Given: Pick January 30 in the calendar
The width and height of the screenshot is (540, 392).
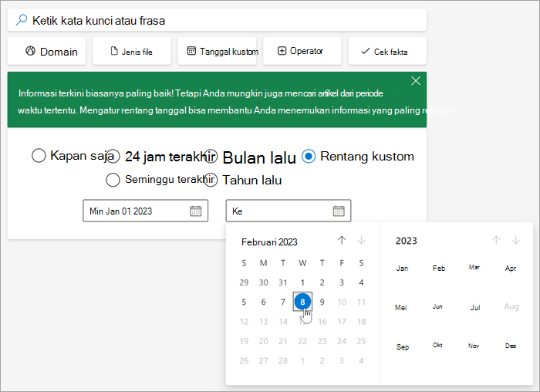Looking at the screenshot, I should [x=264, y=282].
